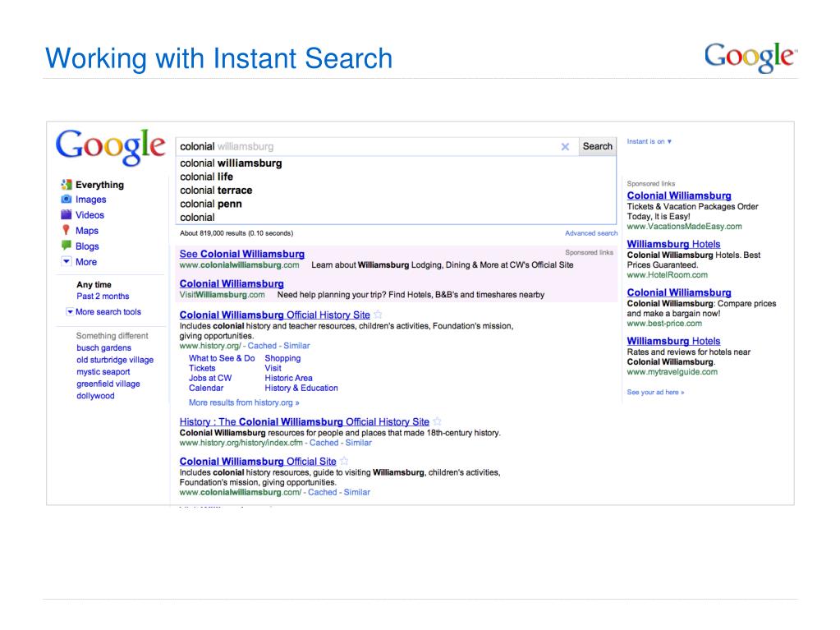This screenshot has width=840, height=630.
Task: Star the History : The Colonial Williamsburg result
Action: click(437, 421)
